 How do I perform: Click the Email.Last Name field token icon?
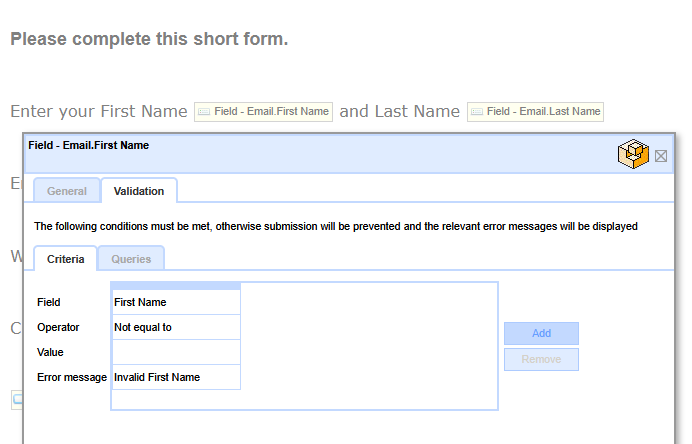pos(477,112)
